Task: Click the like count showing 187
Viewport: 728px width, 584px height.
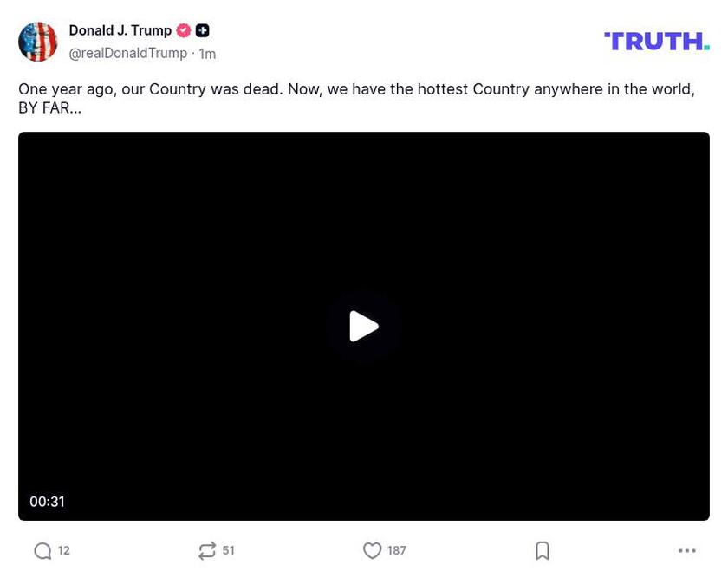Action: point(396,550)
